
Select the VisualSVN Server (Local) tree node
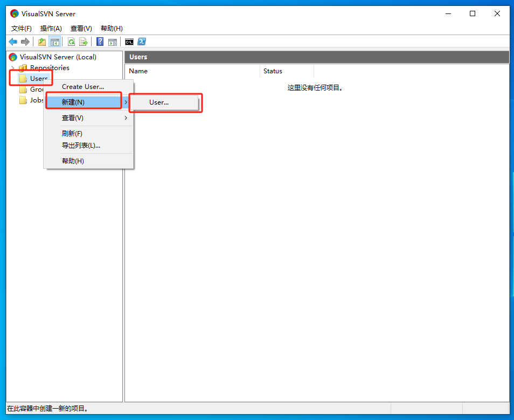pos(58,57)
